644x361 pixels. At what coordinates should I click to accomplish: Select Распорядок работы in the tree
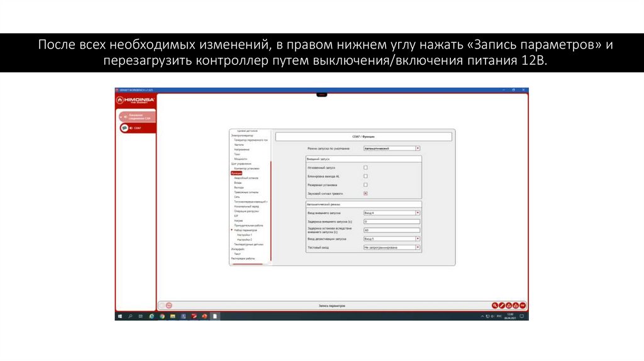(x=243, y=258)
